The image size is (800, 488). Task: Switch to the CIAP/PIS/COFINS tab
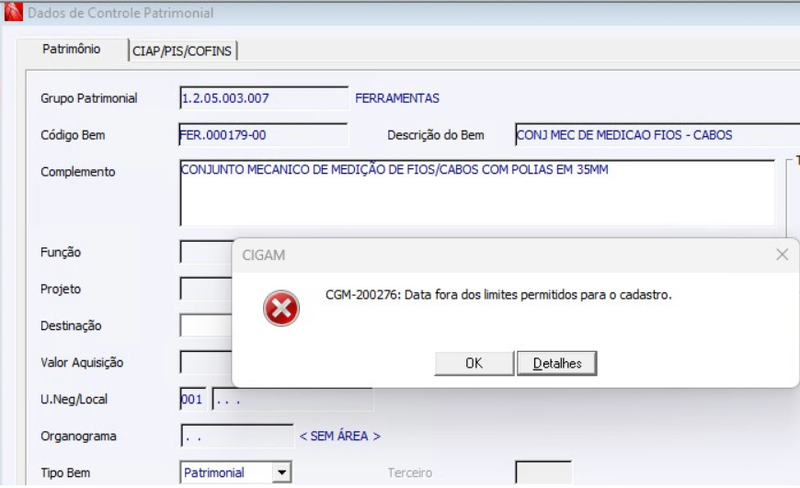pyautogui.click(x=182, y=51)
